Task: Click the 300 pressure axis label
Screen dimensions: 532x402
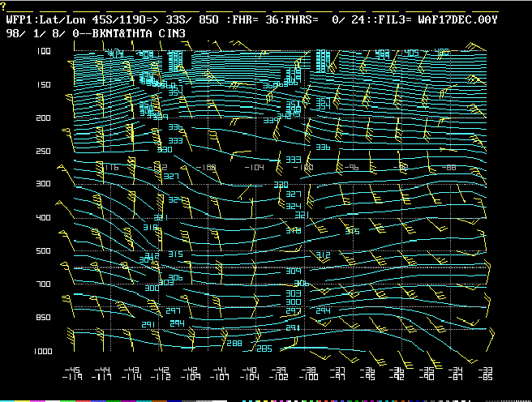Action: (43, 184)
